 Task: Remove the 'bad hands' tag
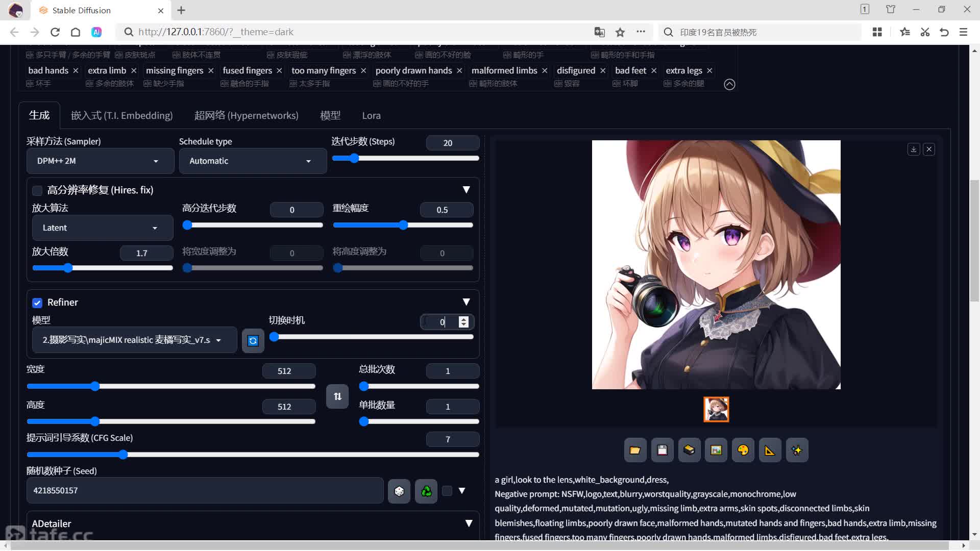coord(76,70)
